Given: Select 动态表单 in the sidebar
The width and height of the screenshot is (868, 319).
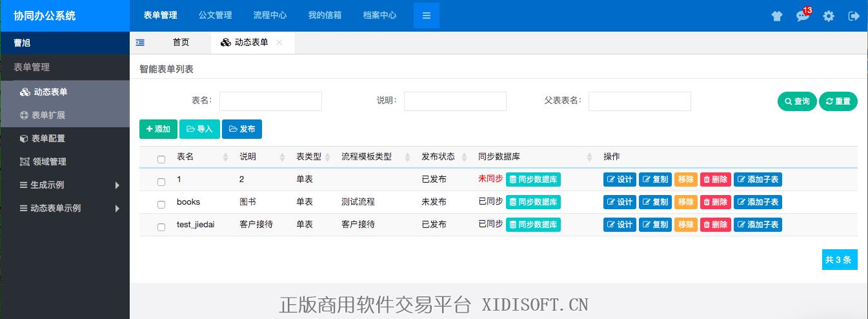Looking at the screenshot, I should [65, 92].
